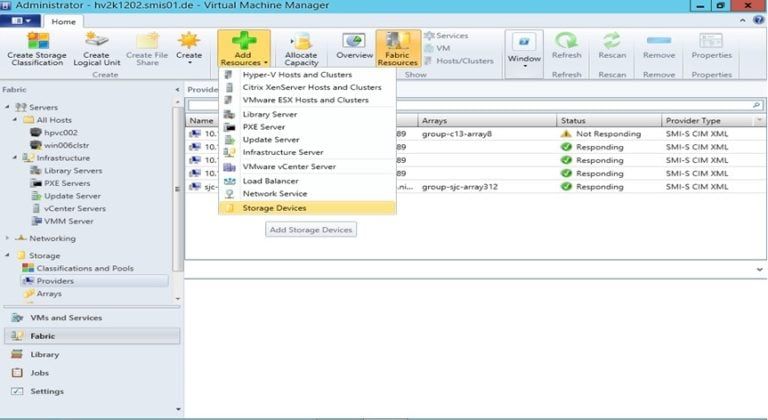Screen dimensions: 768x420
Task: Toggle Fabric Resources view button
Action: [x=398, y=49]
